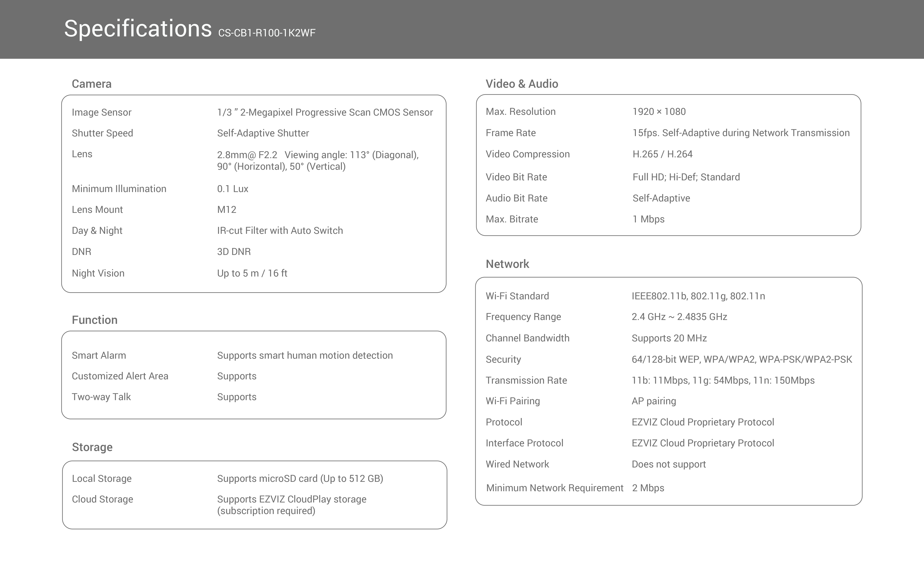Viewport: 924px width, 578px height.
Task: Click the Frequency Range label
Action: pyautogui.click(x=523, y=317)
